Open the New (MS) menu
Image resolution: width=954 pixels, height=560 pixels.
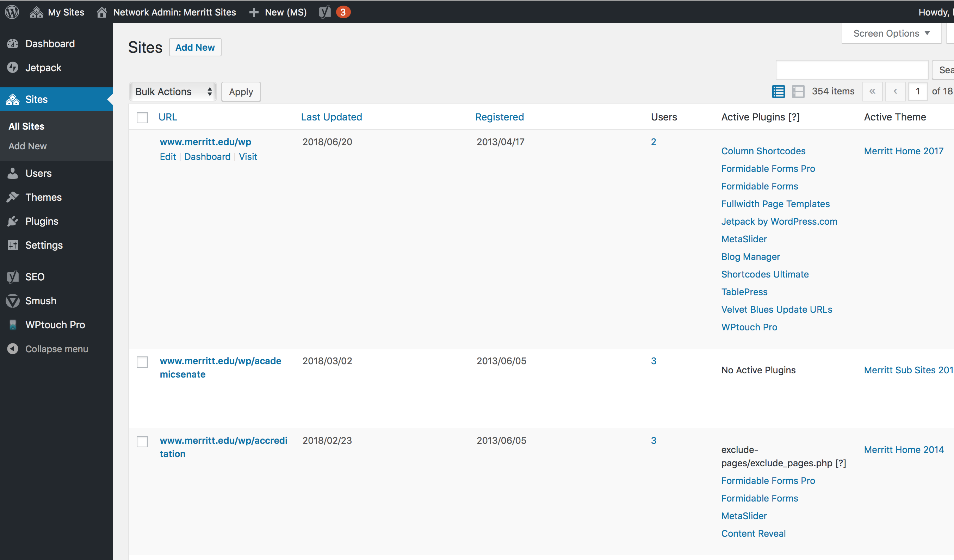pyautogui.click(x=278, y=12)
